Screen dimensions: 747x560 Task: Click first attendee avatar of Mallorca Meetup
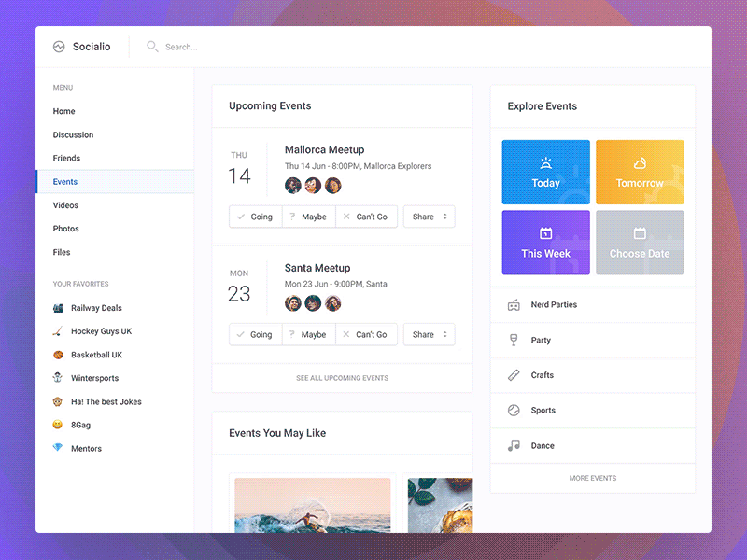293,185
